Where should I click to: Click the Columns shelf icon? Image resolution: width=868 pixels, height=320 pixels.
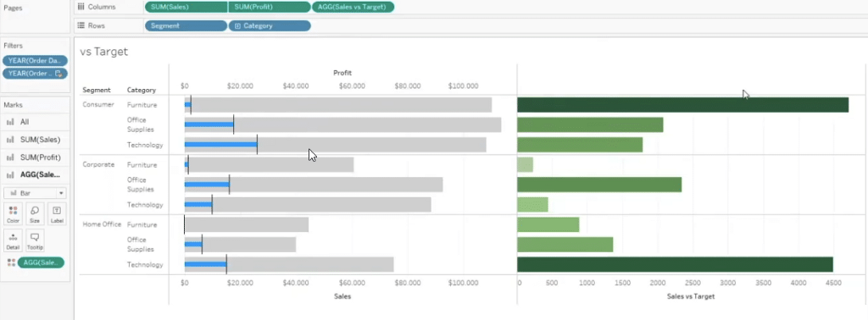(x=81, y=7)
